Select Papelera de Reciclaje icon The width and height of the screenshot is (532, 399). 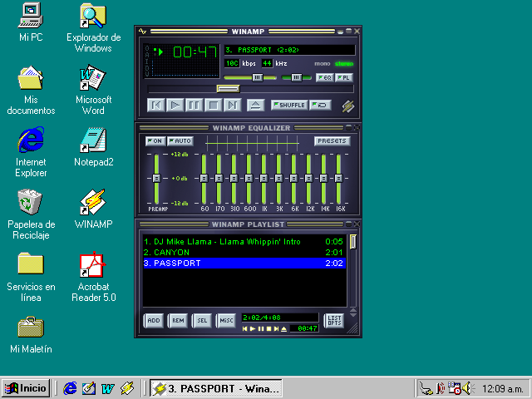(x=31, y=214)
